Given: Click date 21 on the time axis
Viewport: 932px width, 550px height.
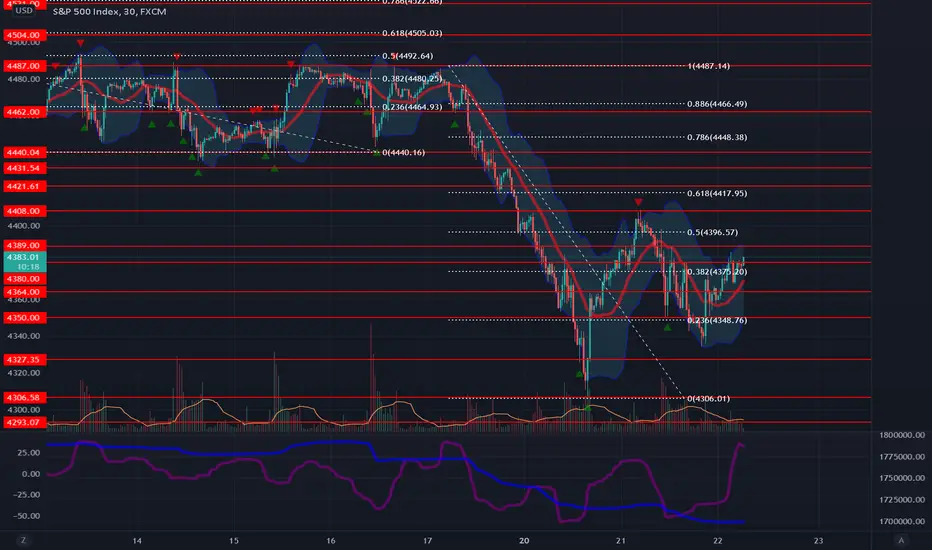Looking at the screenshot, I should [x=621, y=540].
